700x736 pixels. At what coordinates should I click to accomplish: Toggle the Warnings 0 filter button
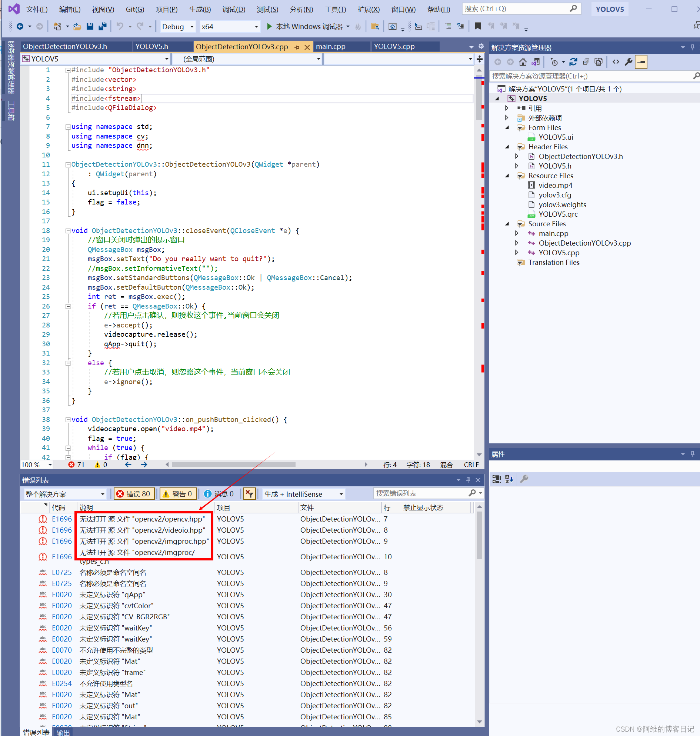coord(178,494)
